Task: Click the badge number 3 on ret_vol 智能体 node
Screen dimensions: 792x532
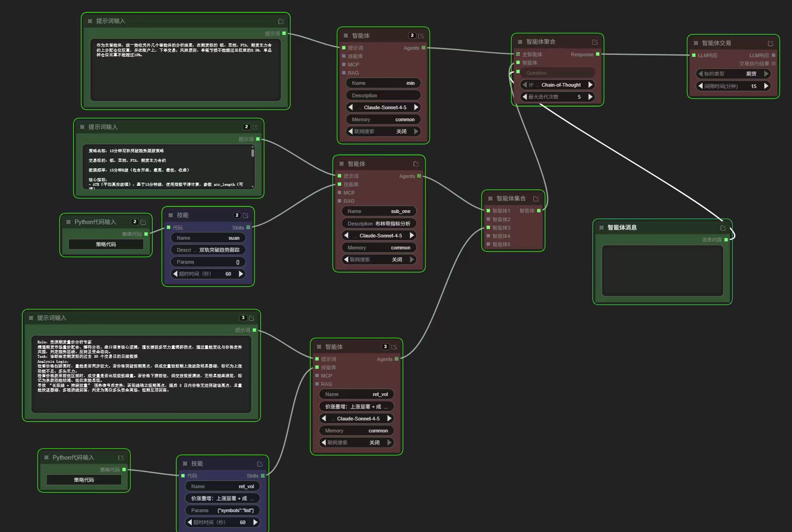Action: tap(385, 347)
